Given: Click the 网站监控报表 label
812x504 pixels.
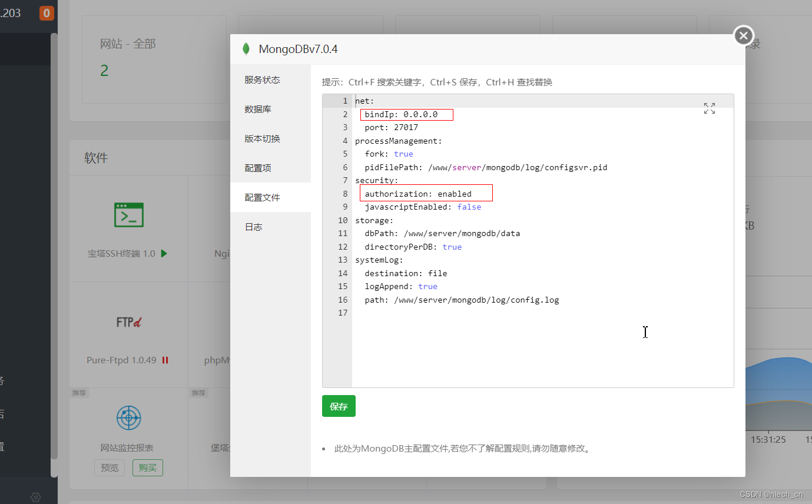Looking at the screenshot, I should click(127, 448).
